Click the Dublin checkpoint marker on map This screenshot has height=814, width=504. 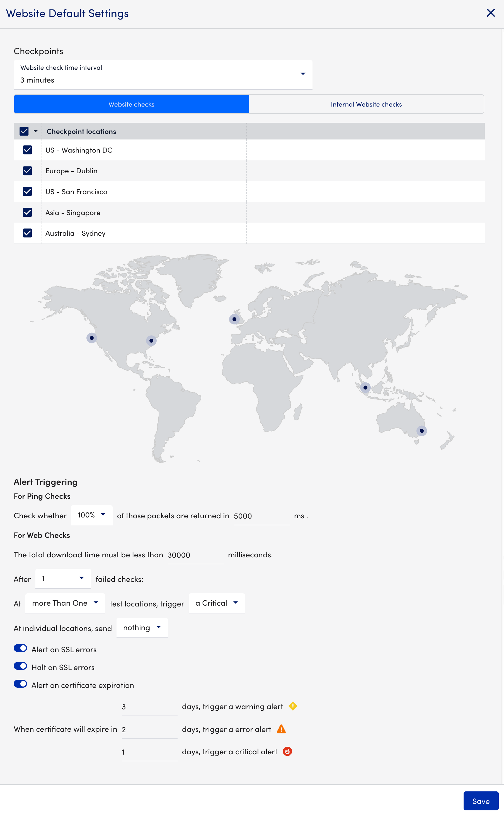[234, 319]
